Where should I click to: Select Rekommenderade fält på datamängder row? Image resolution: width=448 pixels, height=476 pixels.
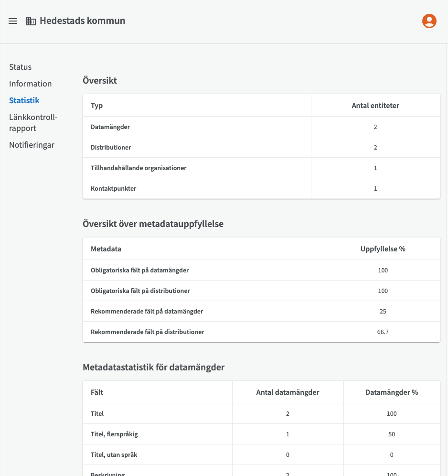pos(261,312)
